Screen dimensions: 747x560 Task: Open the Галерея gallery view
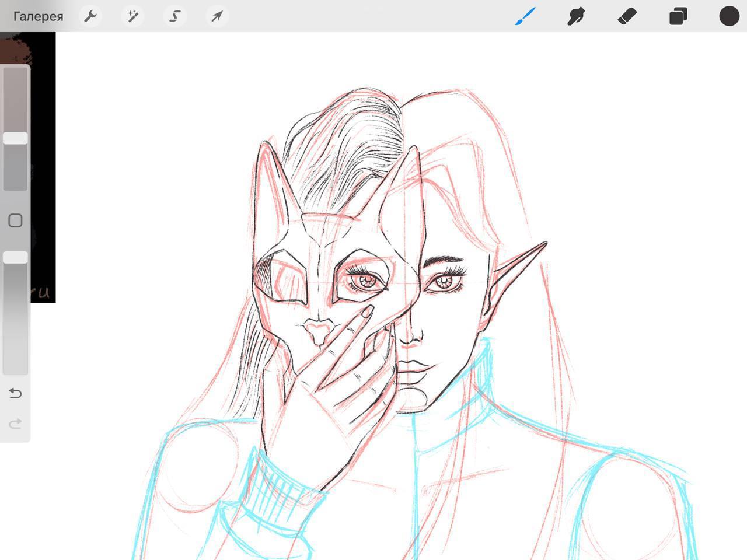click(38, 16)
